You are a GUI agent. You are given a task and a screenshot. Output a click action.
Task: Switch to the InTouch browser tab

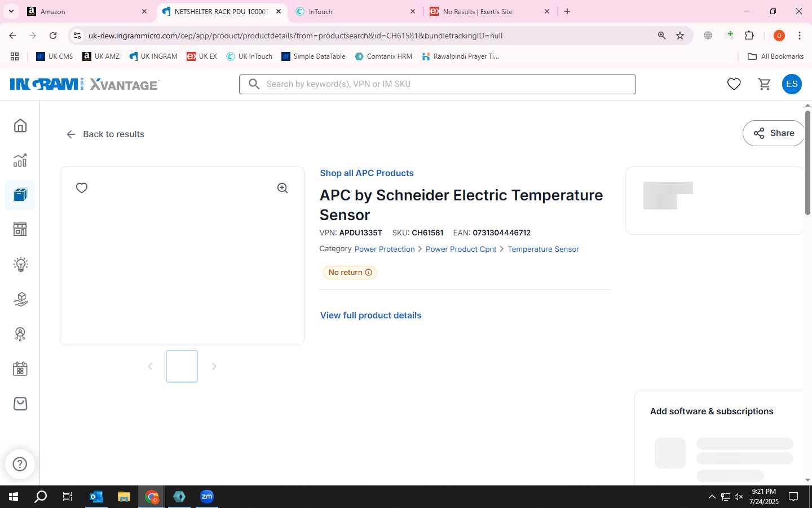pos(355,11)
